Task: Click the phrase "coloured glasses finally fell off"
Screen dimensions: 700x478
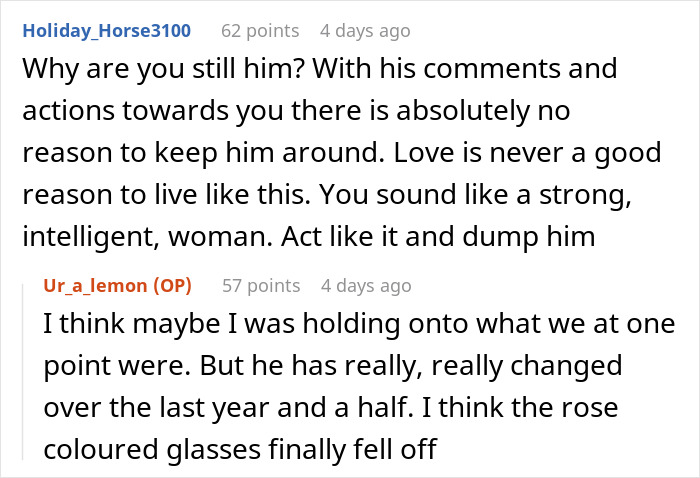Action: point(240,449)
